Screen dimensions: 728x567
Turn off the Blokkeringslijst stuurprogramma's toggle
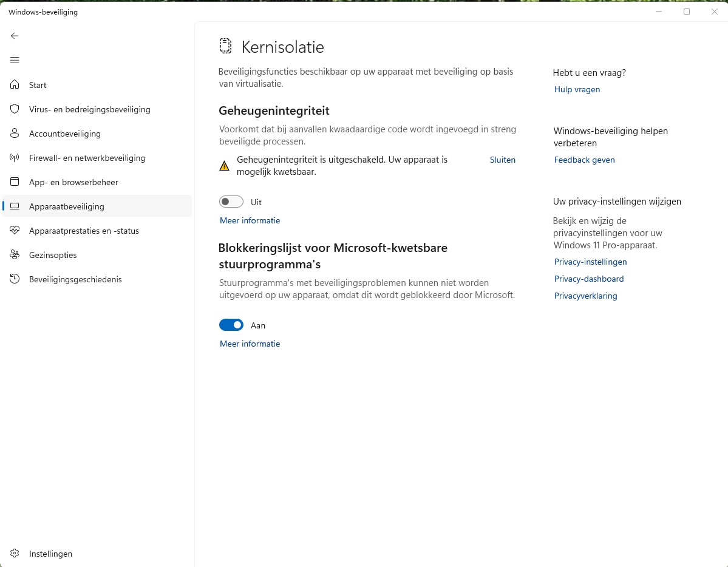[231, 325]
